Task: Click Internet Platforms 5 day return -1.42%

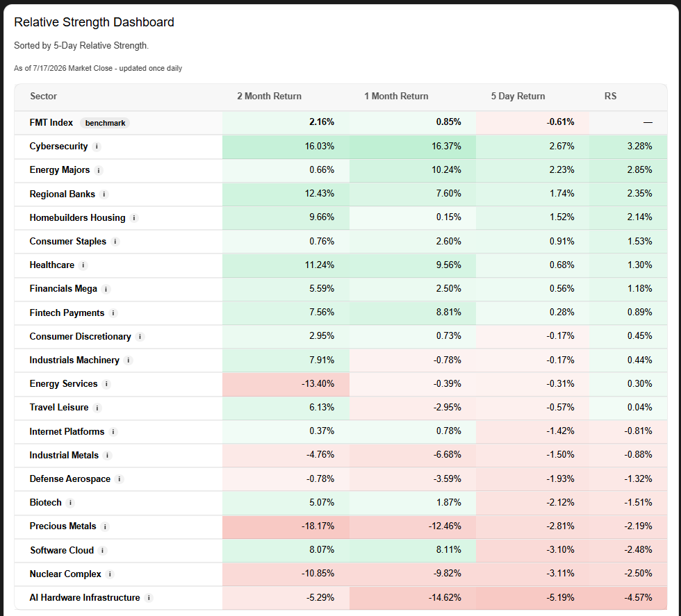Action: [x=560, y=431]
